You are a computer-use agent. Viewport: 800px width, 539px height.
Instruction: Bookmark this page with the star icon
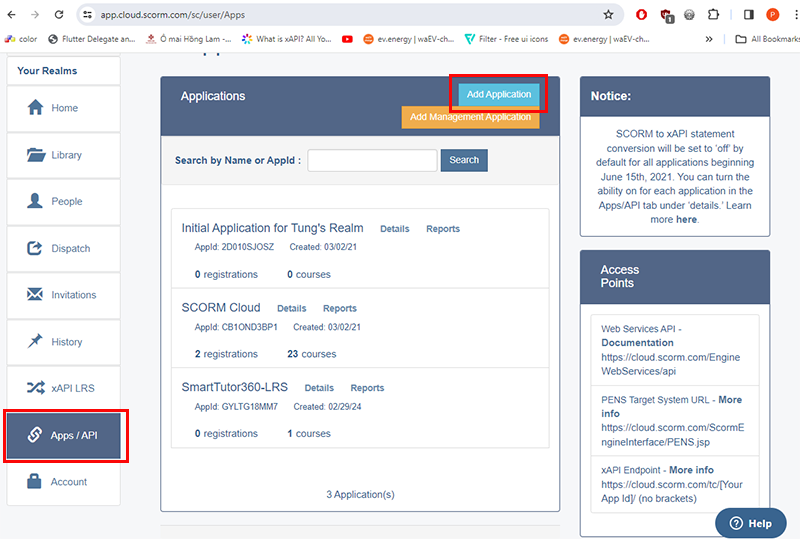(x=608, y=14)
